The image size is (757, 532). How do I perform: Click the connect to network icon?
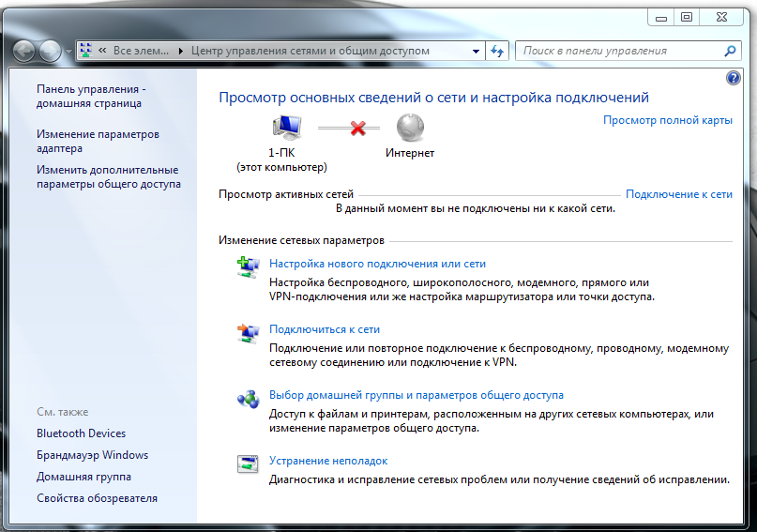pyautogui.click(x=248, y=333)
